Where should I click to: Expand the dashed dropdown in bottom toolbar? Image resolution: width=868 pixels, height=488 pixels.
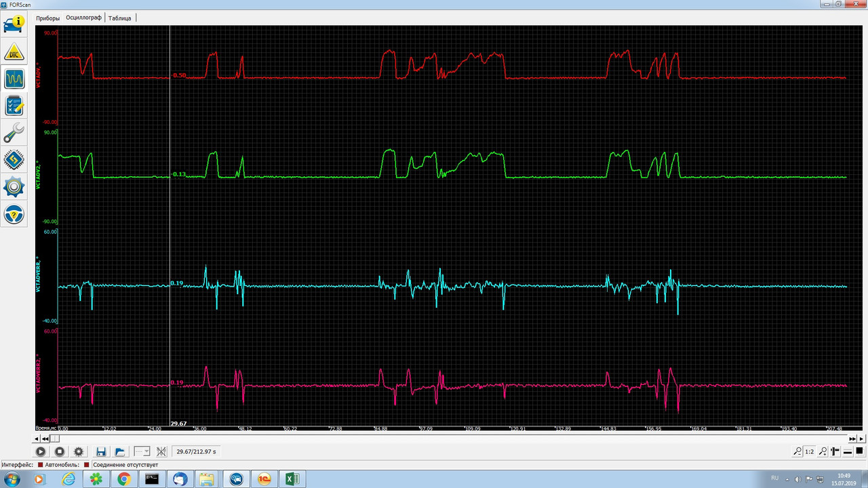142,451
